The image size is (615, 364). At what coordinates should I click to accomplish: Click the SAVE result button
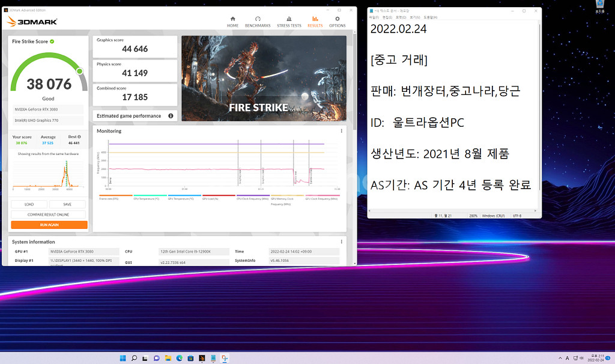click(67, 204)
